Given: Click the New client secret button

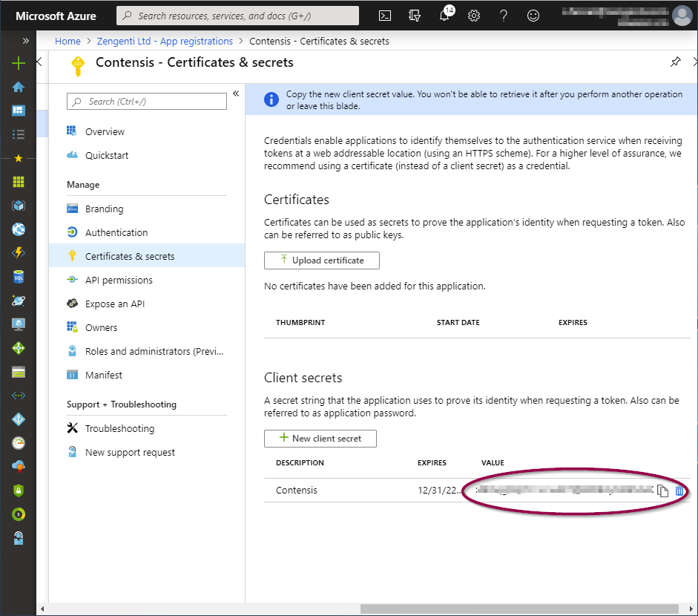Looking at the screenshot, I should click(x=320, y=439).
